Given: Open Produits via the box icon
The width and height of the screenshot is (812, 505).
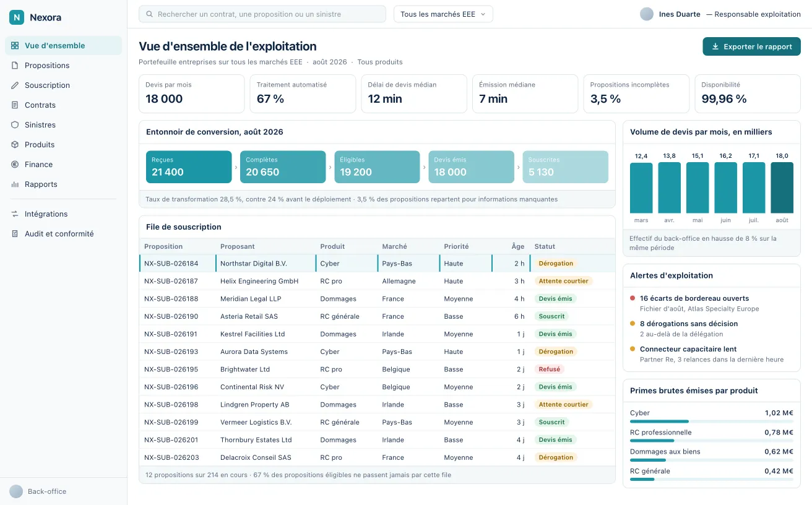Looking at the screenshot, I should 15,145.
